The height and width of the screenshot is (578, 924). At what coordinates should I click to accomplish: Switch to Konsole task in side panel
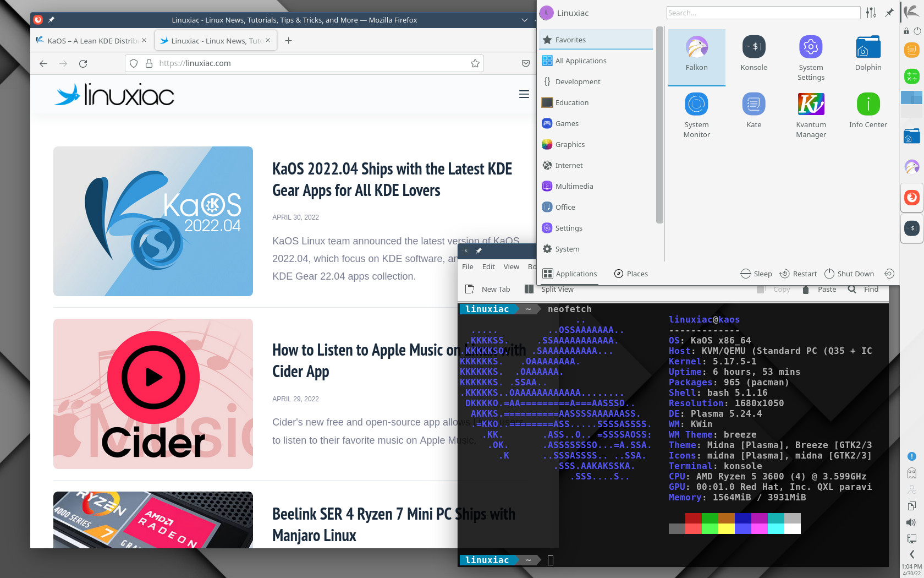click(911, 228)
